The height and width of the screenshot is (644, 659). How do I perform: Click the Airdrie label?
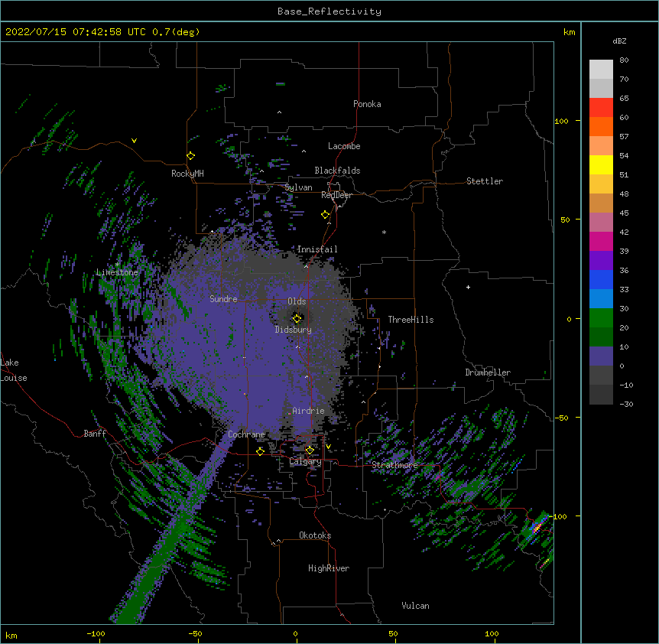click(308, 411)
